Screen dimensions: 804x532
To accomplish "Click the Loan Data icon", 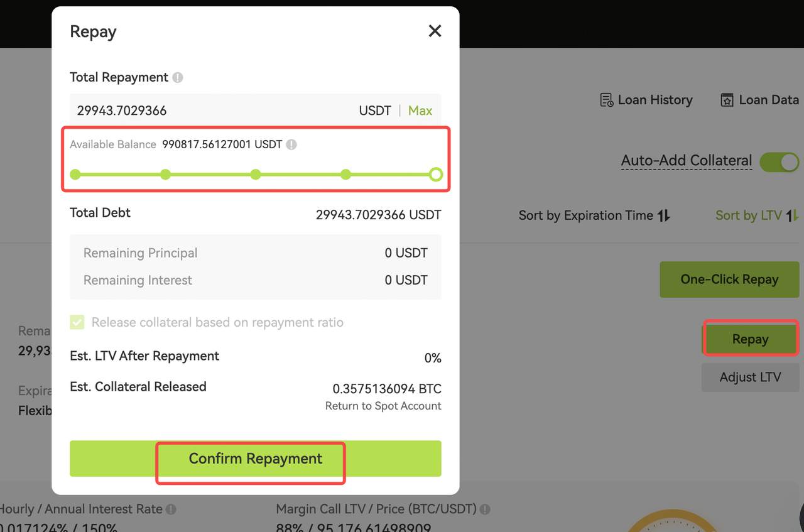I will 727,100.
